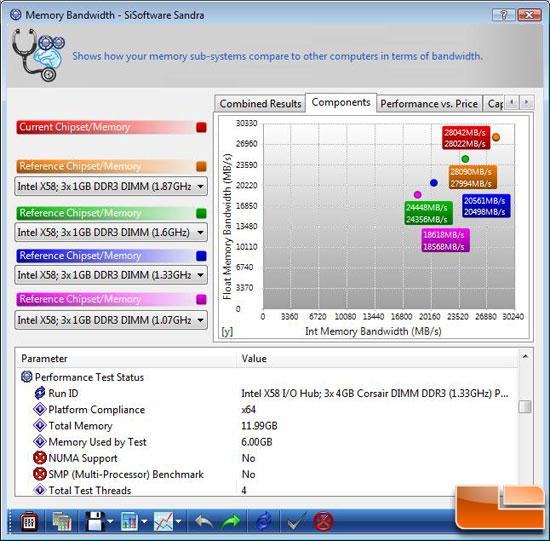Click the green data point on chart
Screen dimensions: 550x541
(465, 159)
